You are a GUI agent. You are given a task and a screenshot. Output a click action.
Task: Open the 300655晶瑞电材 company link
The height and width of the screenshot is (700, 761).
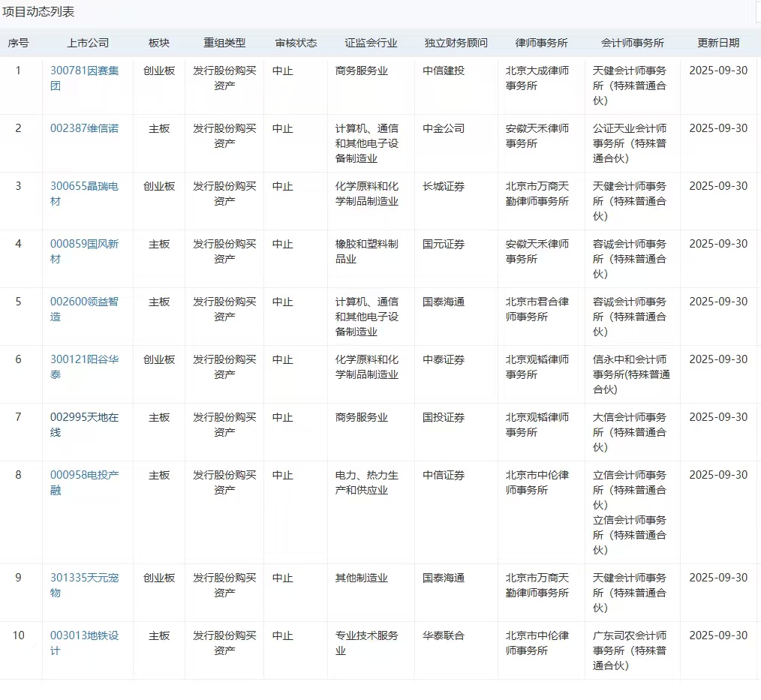point(85,194)
